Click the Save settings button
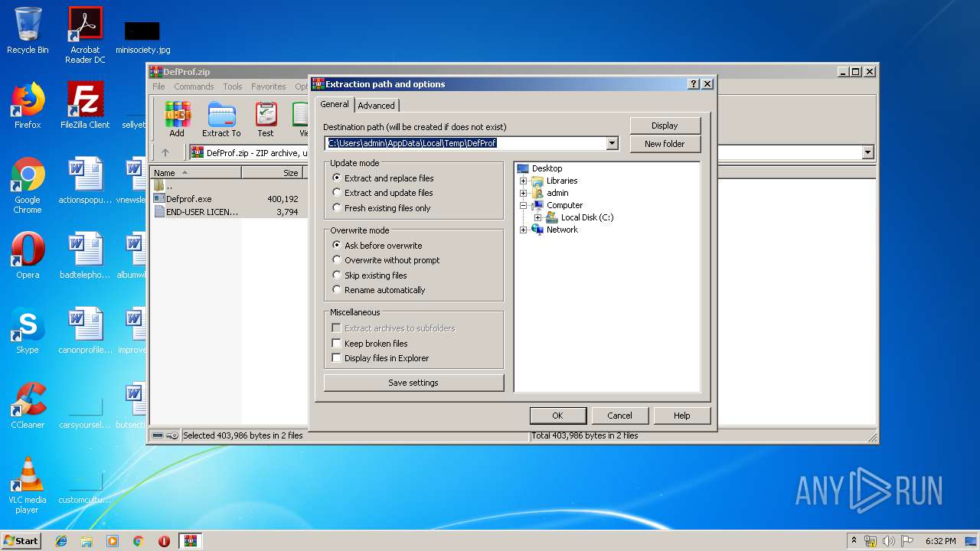980x551 pixels. pyautogui.click(x=413, y=383)
